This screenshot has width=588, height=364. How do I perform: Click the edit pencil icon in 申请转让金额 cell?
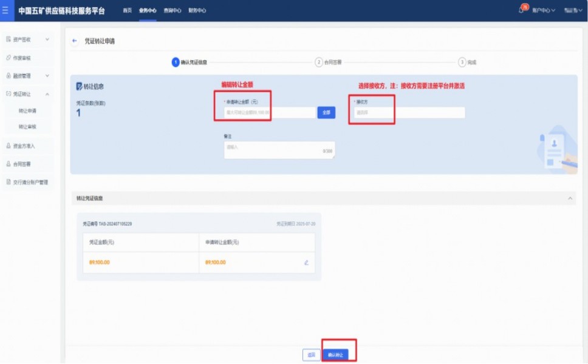pos(306,263)
